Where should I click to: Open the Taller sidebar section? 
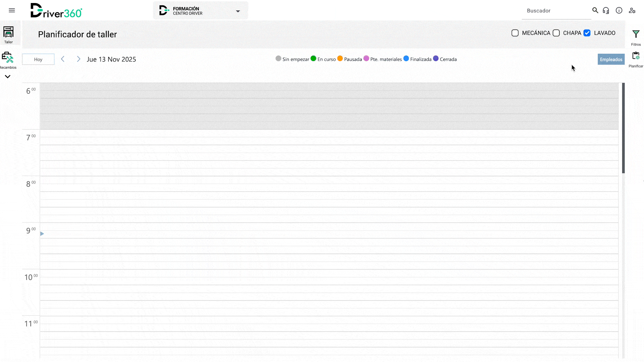pyautogui.click(x=8, y=35)
